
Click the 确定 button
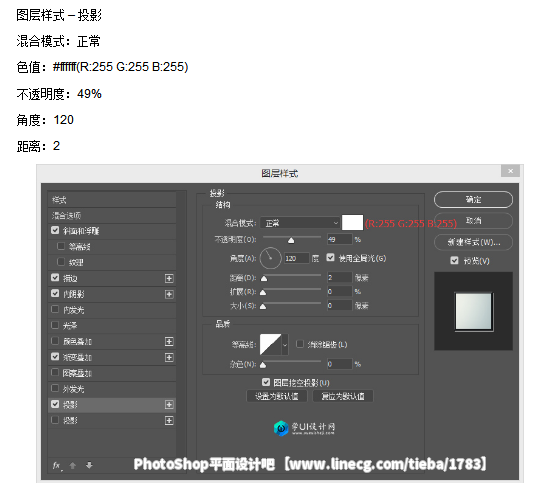(x=473, y=199)
